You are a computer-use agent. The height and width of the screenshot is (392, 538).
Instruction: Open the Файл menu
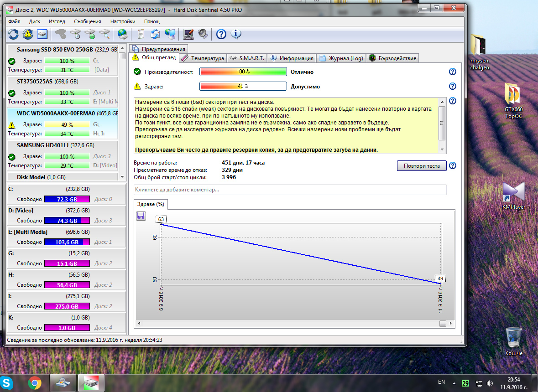pos(15,21)
